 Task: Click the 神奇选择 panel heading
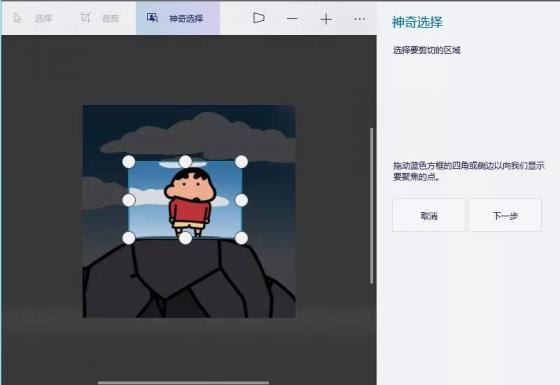point(417,22)
